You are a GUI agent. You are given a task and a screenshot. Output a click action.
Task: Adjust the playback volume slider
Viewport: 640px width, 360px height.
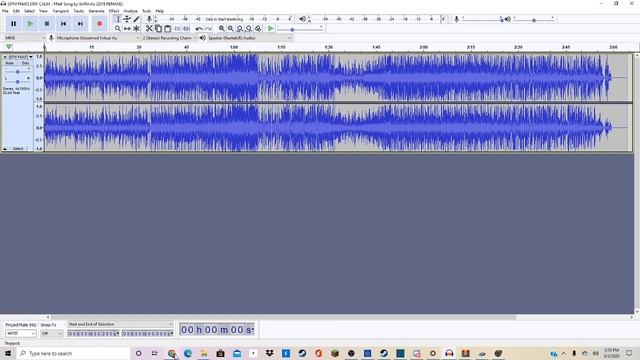point(533,19)
